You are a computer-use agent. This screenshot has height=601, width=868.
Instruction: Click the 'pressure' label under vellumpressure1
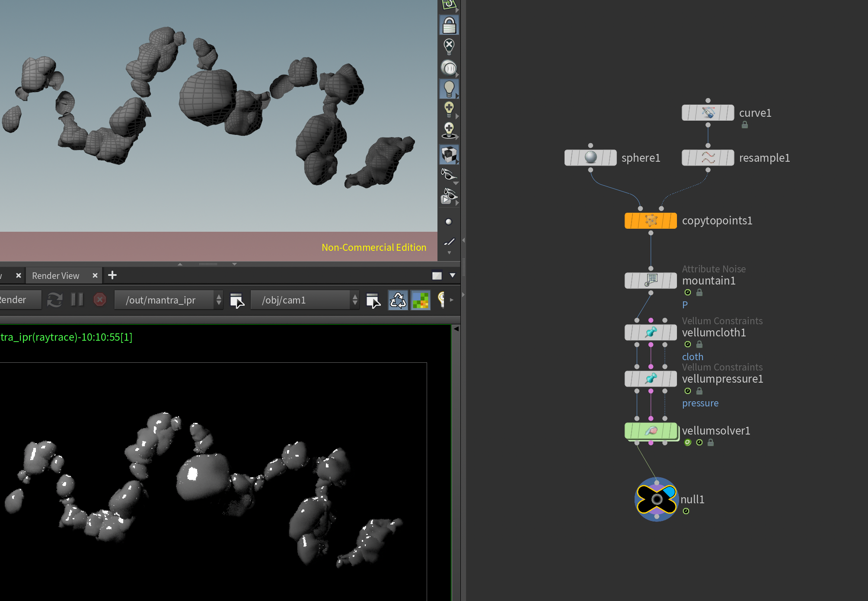click(700, 403)
